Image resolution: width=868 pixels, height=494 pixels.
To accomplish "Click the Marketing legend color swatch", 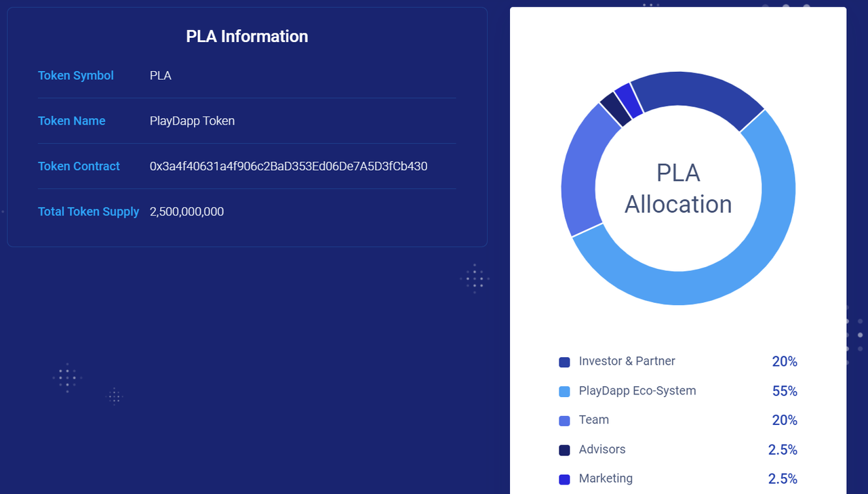I will click(x=564, y=479).
